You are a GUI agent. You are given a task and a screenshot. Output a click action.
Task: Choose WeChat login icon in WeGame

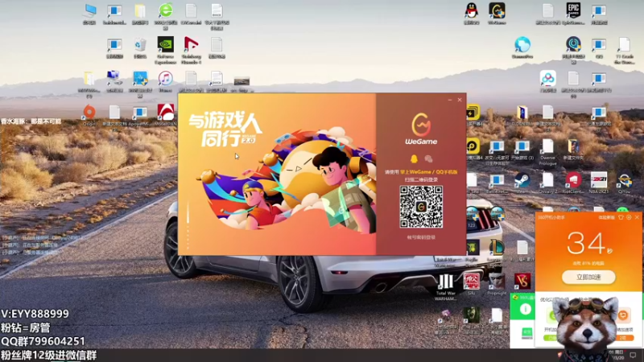(428, 158)
